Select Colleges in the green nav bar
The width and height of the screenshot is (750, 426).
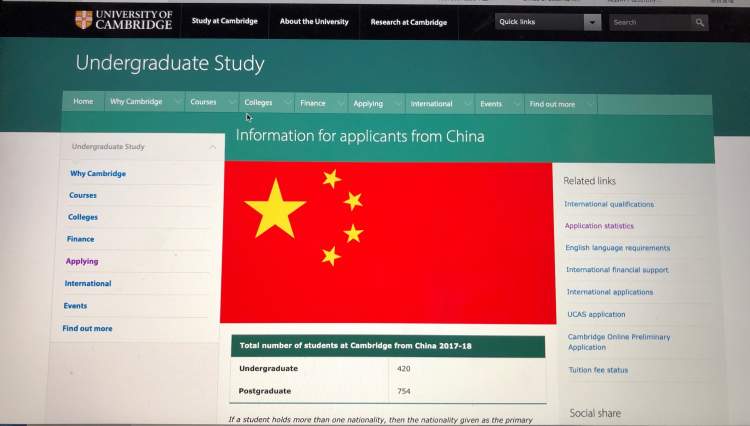tap(258, 102)
